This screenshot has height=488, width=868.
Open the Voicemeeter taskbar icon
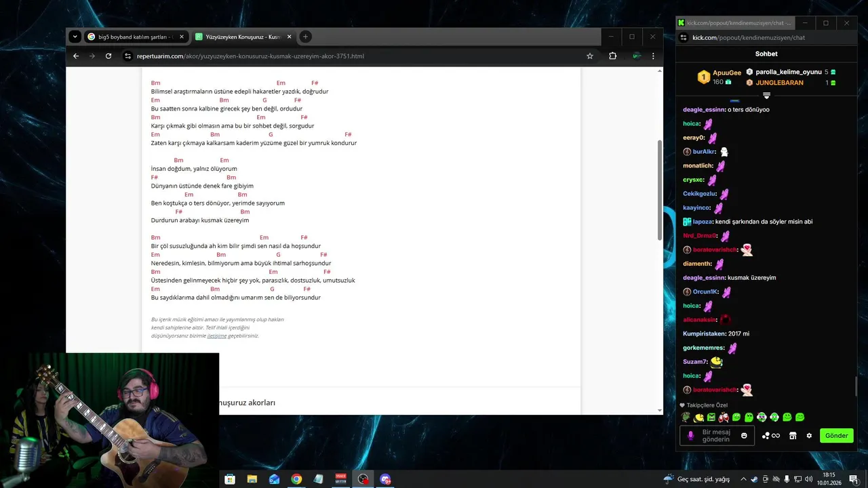click(341, 479)
